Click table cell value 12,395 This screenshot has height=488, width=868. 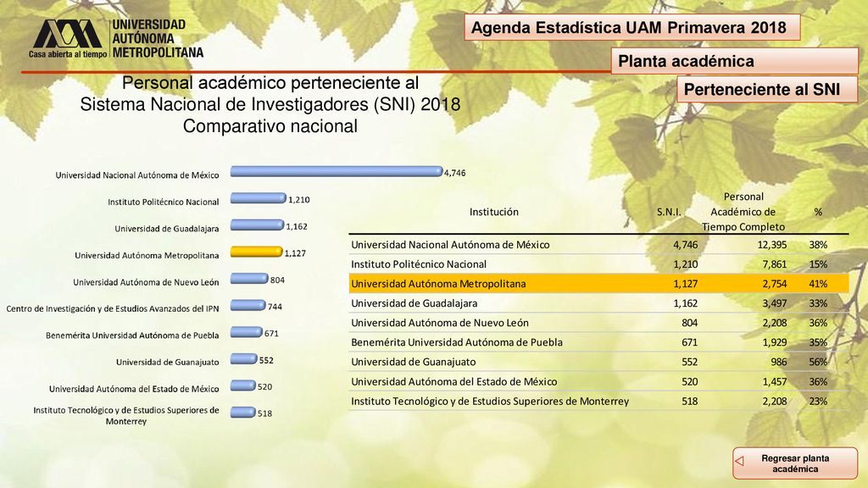(771, 245)
